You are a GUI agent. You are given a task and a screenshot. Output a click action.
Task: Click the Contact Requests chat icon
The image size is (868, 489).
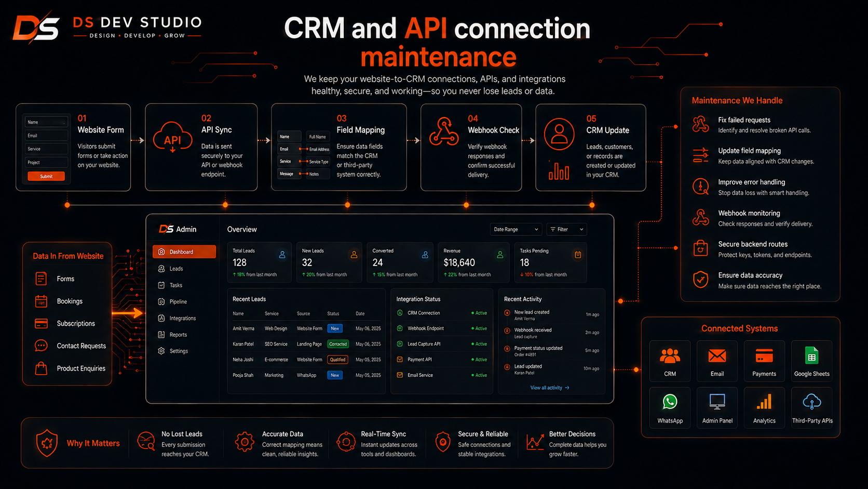tap(41, 346)
